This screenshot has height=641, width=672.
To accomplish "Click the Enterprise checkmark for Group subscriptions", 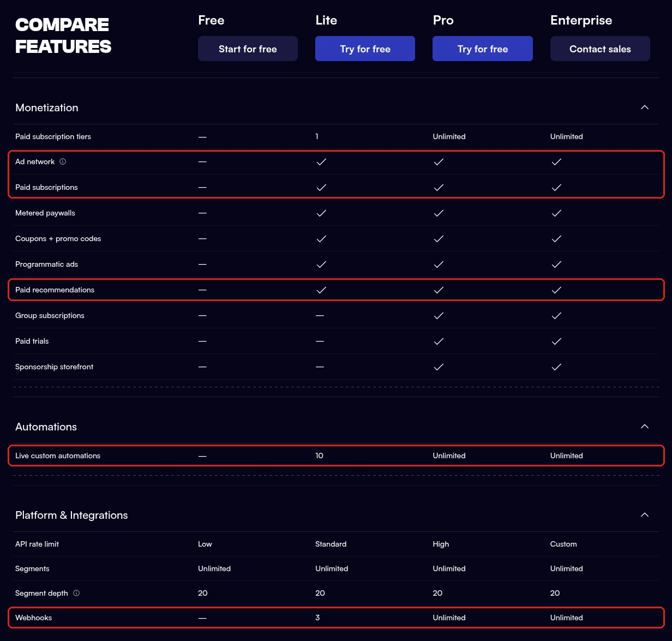I will click(556, 316).
